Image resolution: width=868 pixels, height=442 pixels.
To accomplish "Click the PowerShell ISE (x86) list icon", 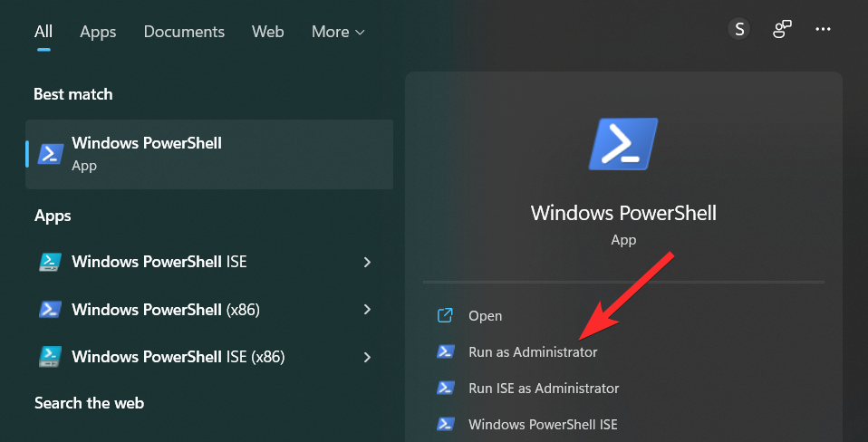I will pyautogui.click(x=51, y=357).
